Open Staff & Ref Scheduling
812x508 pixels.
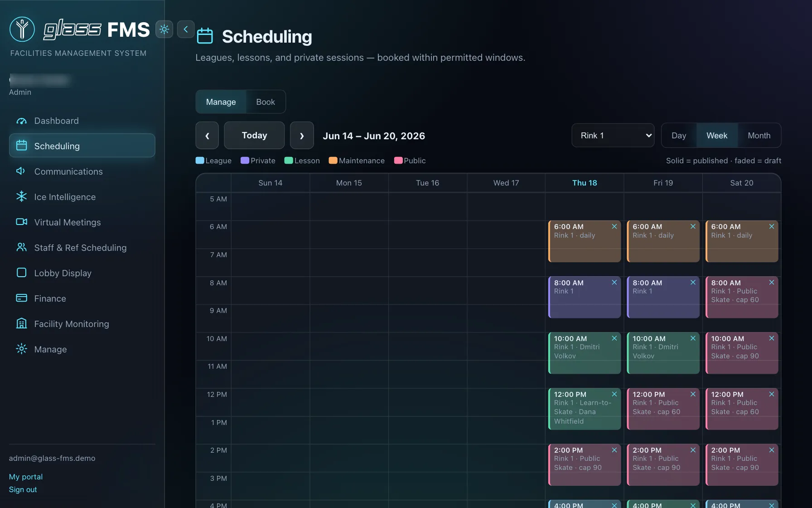(x=82, y=248)
